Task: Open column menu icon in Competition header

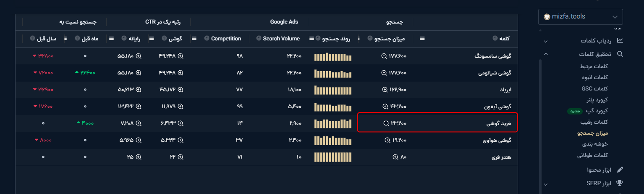Action: [x=194, y=38]
